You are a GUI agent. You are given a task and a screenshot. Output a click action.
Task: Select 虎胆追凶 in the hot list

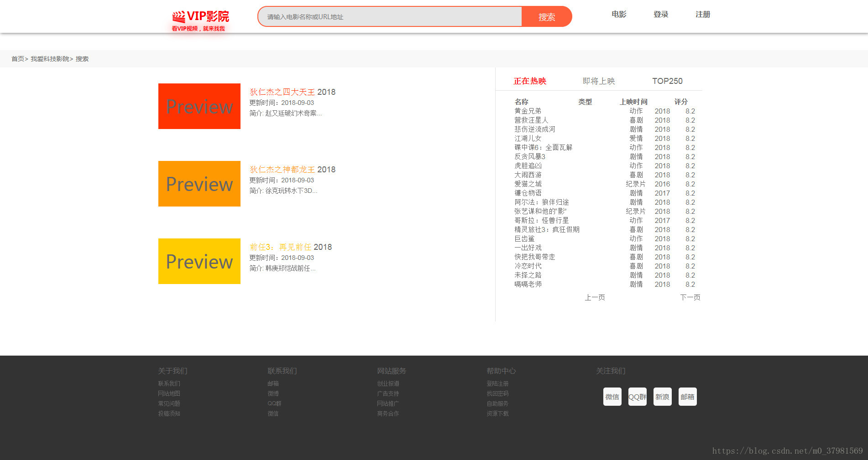tap(528, 165)
